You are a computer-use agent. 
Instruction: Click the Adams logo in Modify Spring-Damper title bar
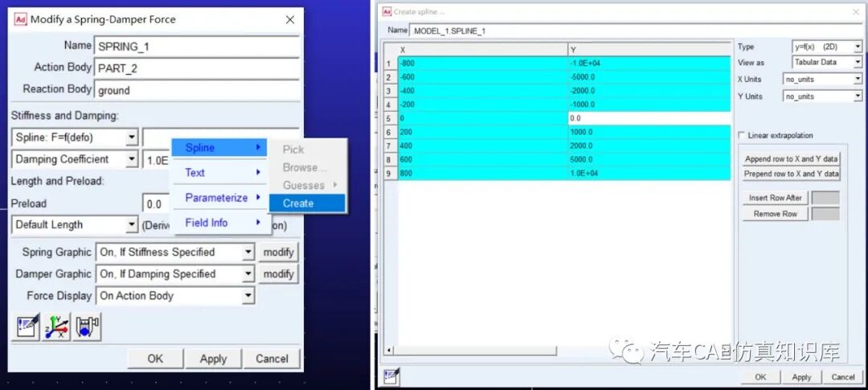coord(20,19)
